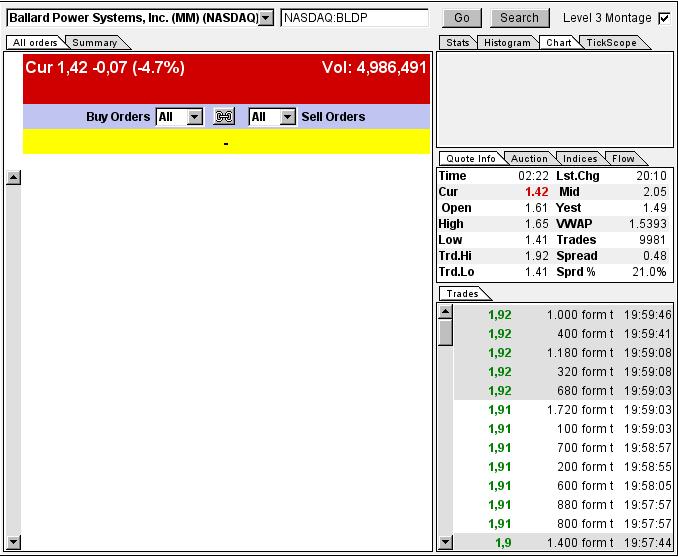Viewport: 678px width, 557px height.
Task: Click the Search button
Action: coord(520,18)
